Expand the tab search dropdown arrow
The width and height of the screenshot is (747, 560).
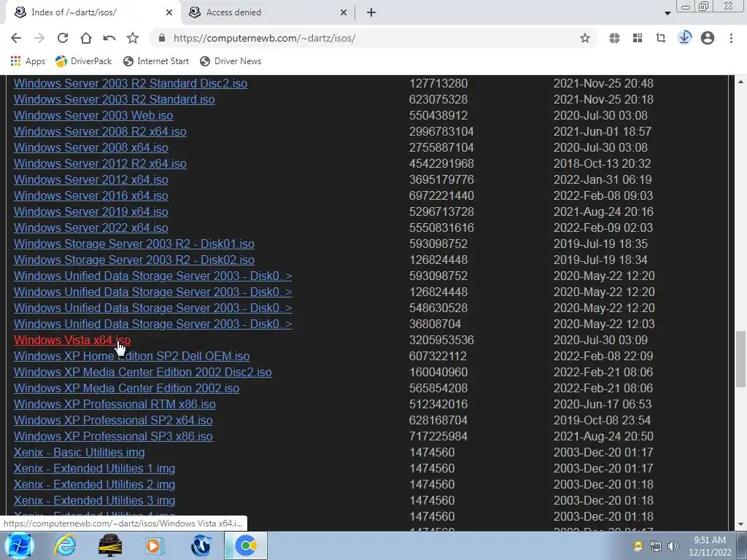(667, 13)
